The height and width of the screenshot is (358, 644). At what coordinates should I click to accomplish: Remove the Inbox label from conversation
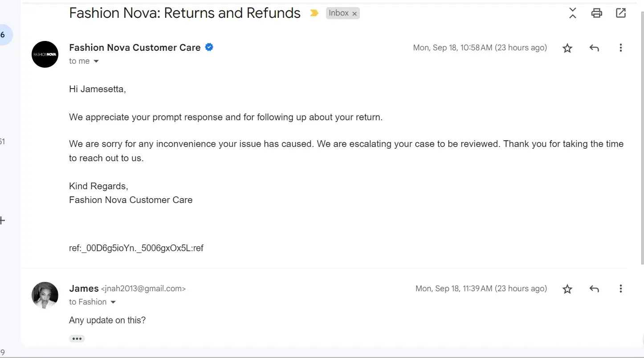[x=355, y=14]
